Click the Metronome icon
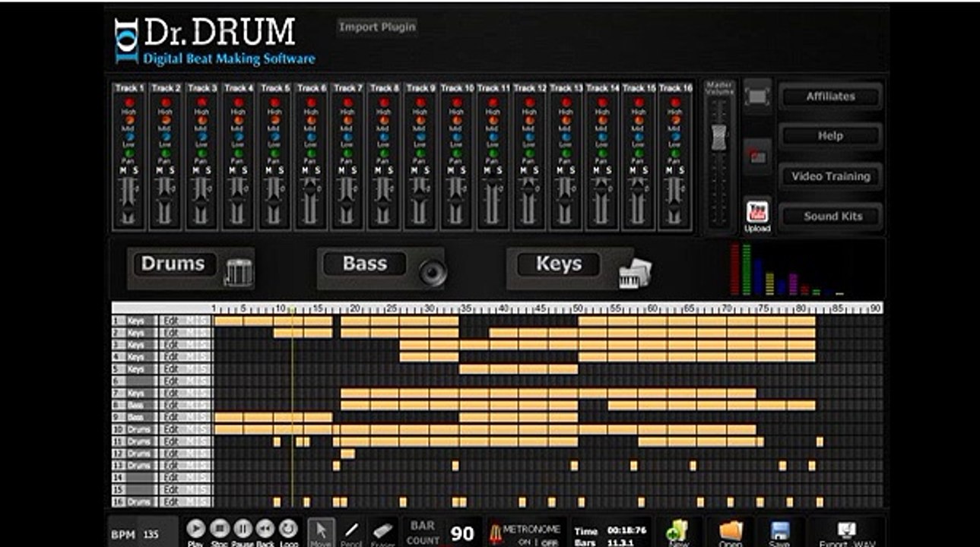The height and width of the screenshot is (547, 980). tap(494, 533)
